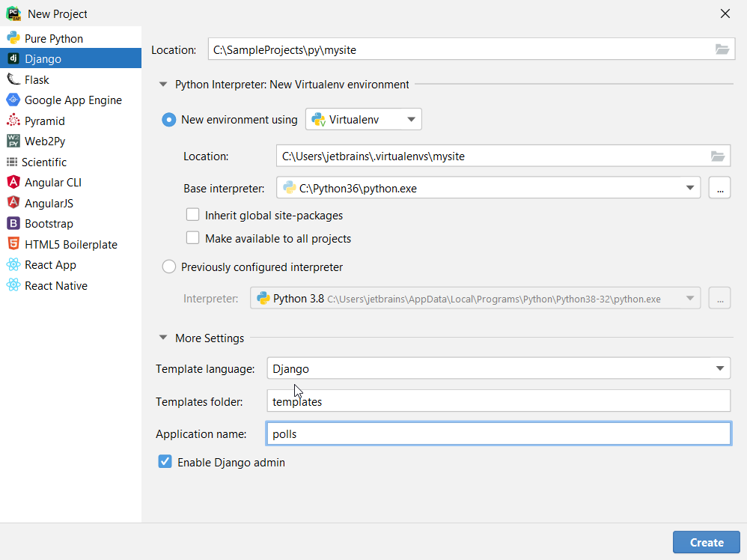Select the Angular CLI icon
747x560 pixels.
click(x=13, y=182)
